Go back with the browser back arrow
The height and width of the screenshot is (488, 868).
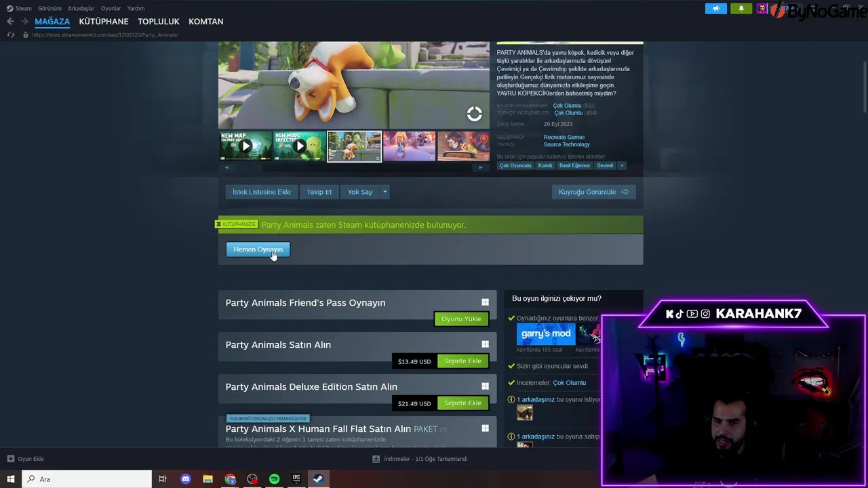(x=10, y=21)
